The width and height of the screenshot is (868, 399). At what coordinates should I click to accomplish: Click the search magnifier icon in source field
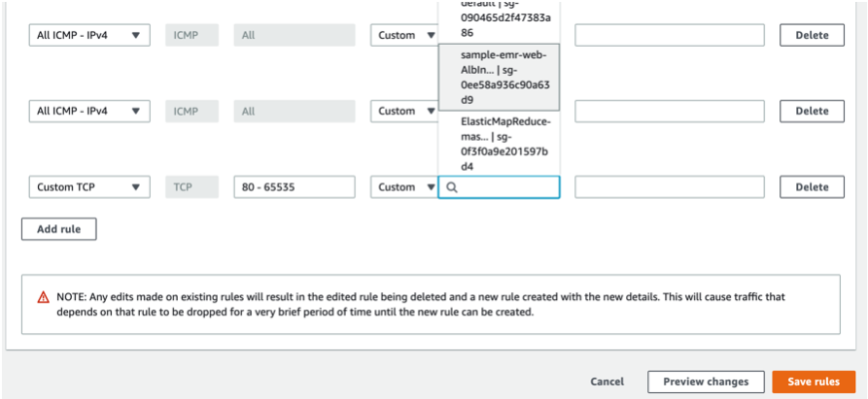pyautogui.click(x=452, y=187)
